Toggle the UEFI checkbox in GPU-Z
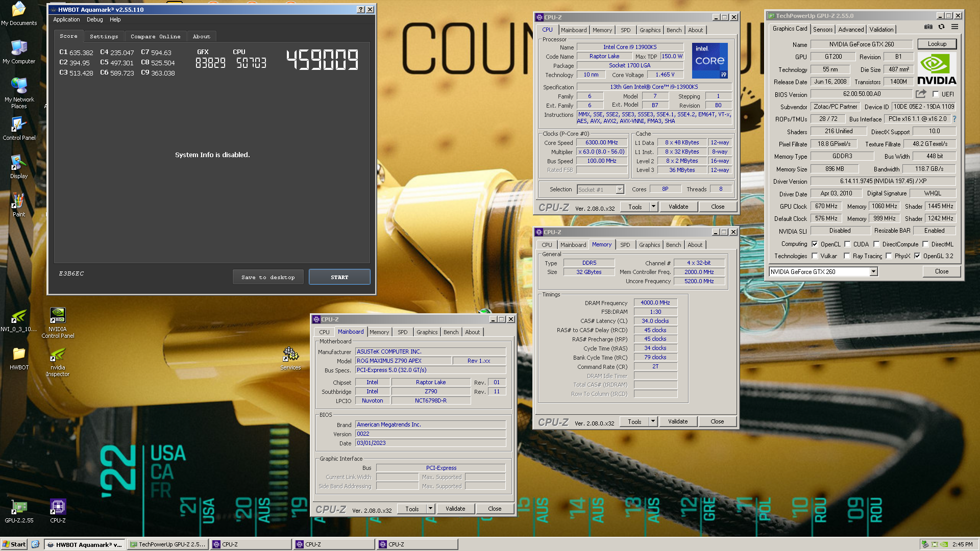 936,94
